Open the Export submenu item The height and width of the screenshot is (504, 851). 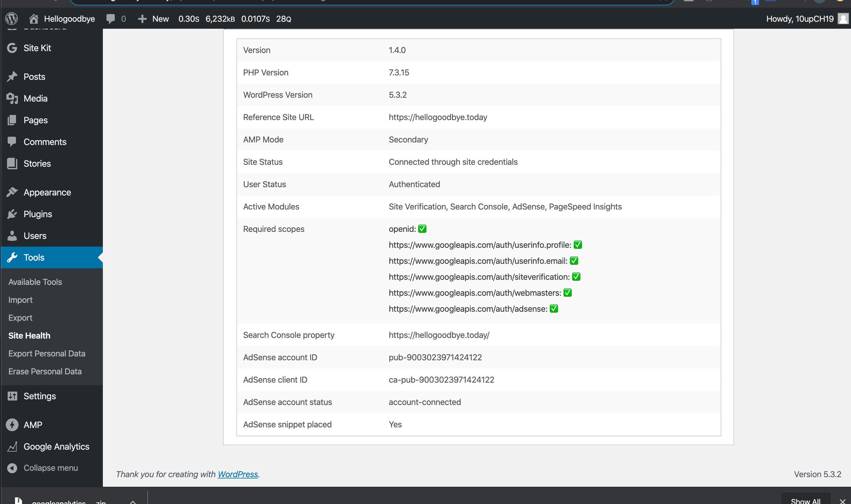click(20, 318)
